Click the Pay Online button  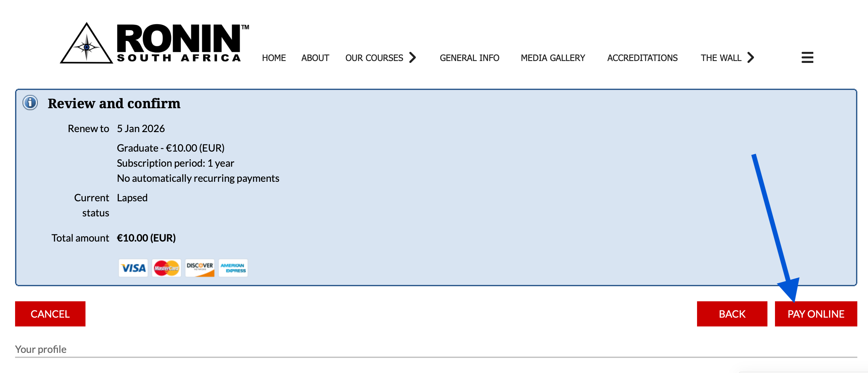816,314
